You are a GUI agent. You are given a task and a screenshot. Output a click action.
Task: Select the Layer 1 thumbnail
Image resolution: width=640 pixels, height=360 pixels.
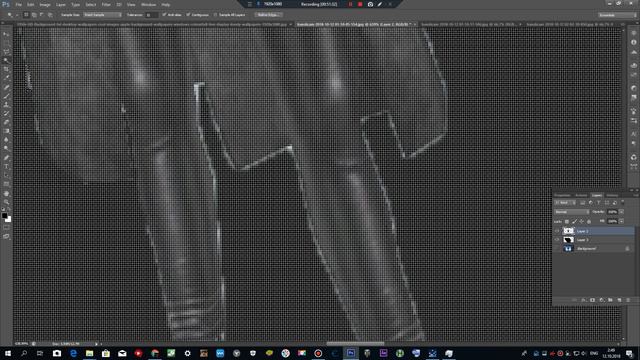(569, 240)
